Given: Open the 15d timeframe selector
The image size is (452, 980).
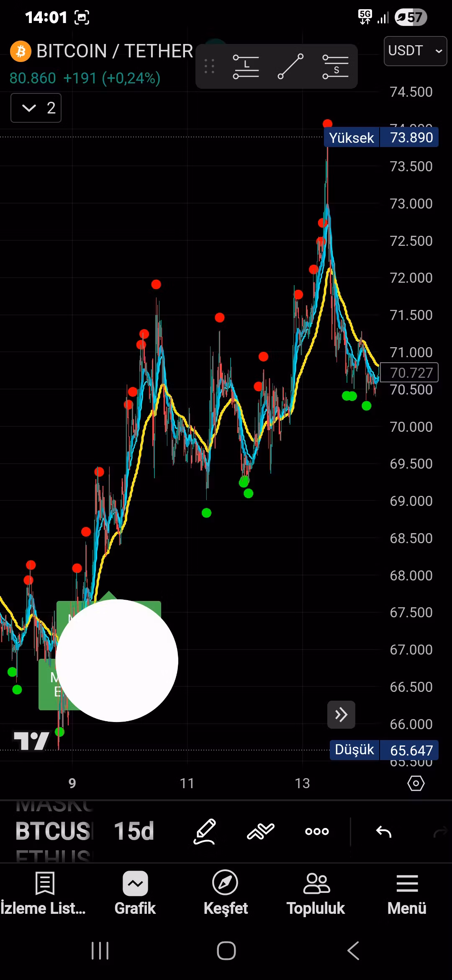Looking at the screenshot, I should click(x=134, y=831).
